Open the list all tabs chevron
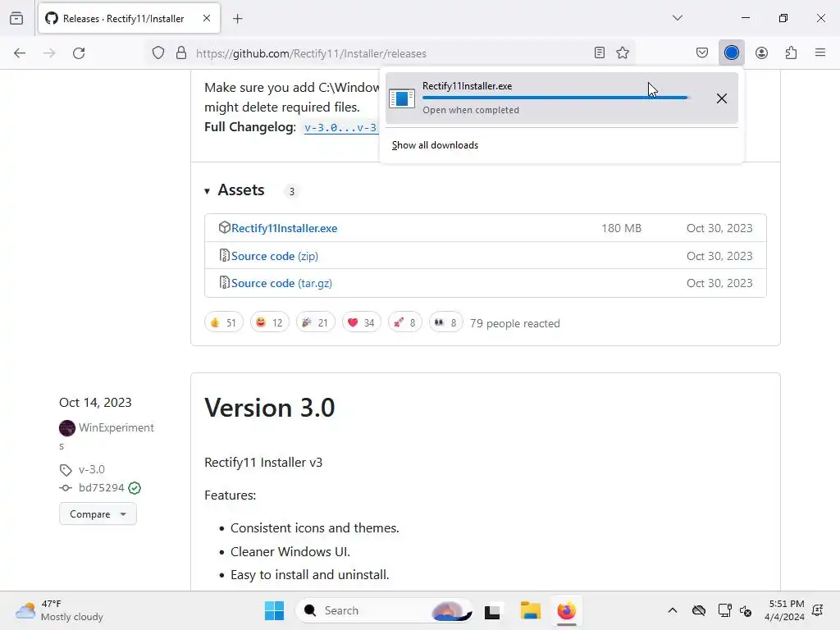840x630 pixels. 677,18
